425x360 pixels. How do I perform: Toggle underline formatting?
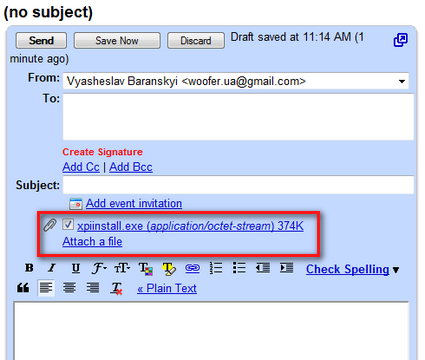[x=76, y=268]
